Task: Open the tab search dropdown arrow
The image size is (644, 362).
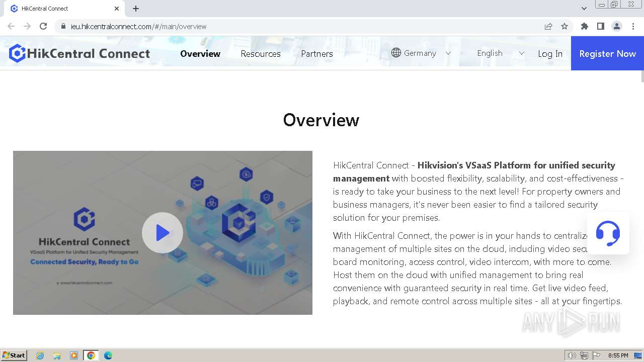Action: pos(584,9)
